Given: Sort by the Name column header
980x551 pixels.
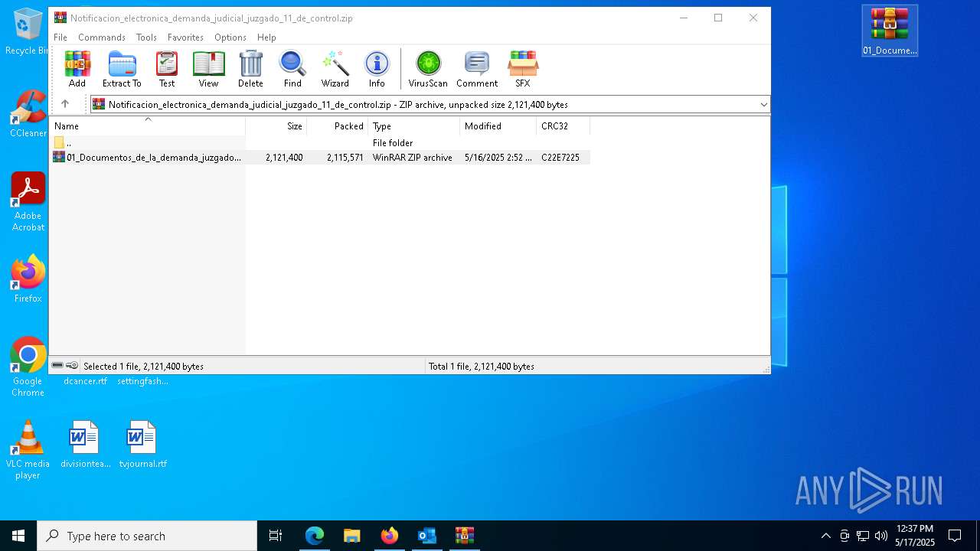Looking at the screenshot, I should point(148,126).
